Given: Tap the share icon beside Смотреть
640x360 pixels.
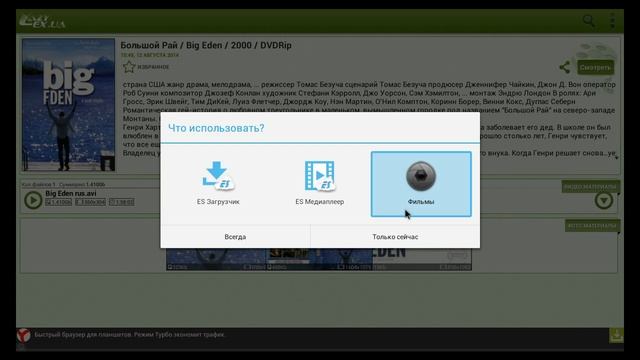Looking at the screenshot, I should [564, 67].
